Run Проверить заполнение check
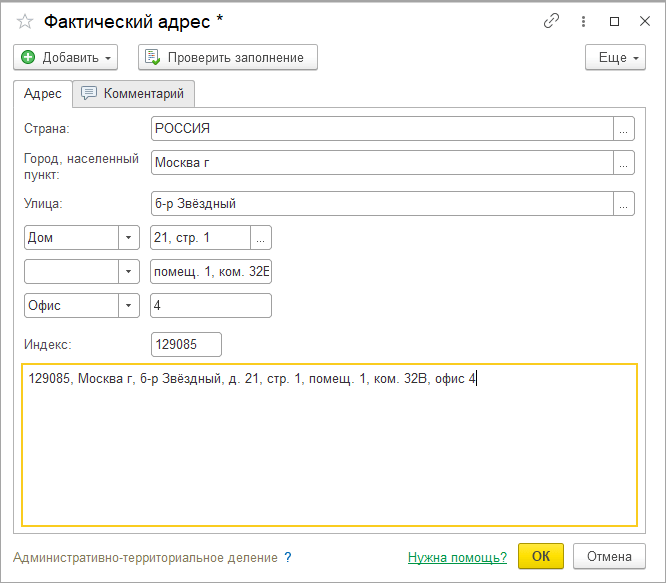The height and width of the screenshot is (583, 666). (228, 57)
